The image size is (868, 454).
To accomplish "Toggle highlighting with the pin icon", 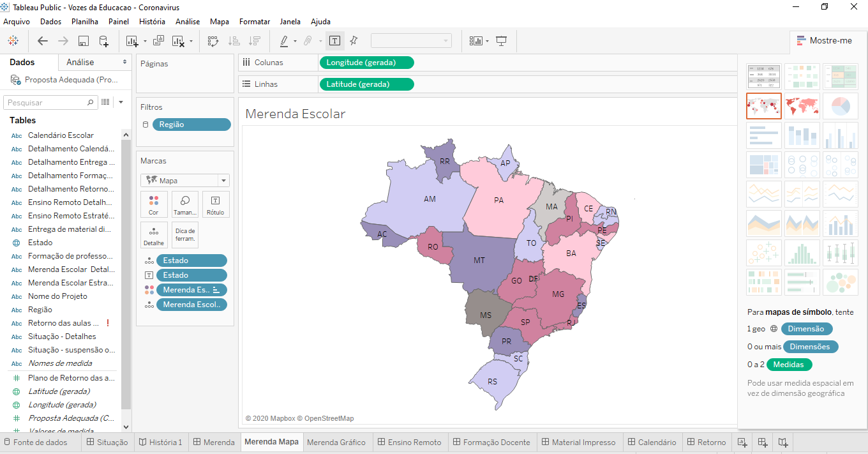I will [352, 40].
